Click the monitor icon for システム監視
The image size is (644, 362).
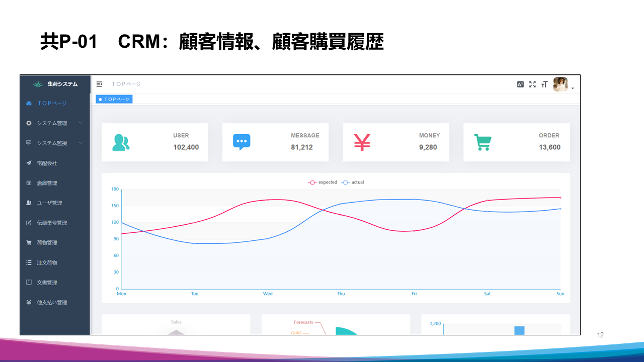pyautogui.click(x=29, y=143)
